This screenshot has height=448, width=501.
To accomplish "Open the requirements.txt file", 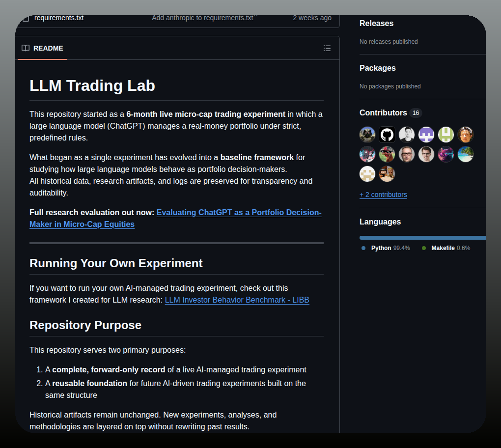I will (x=59, y=18).
